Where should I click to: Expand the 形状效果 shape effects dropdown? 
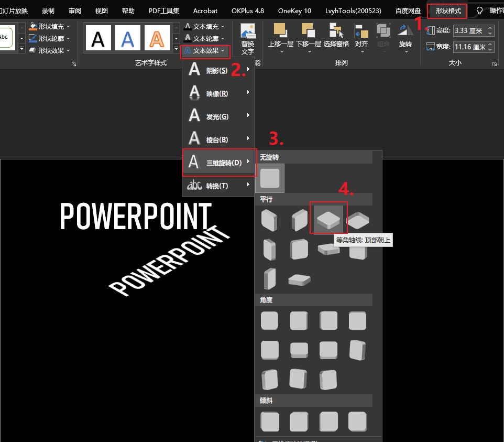coord(68,50)
